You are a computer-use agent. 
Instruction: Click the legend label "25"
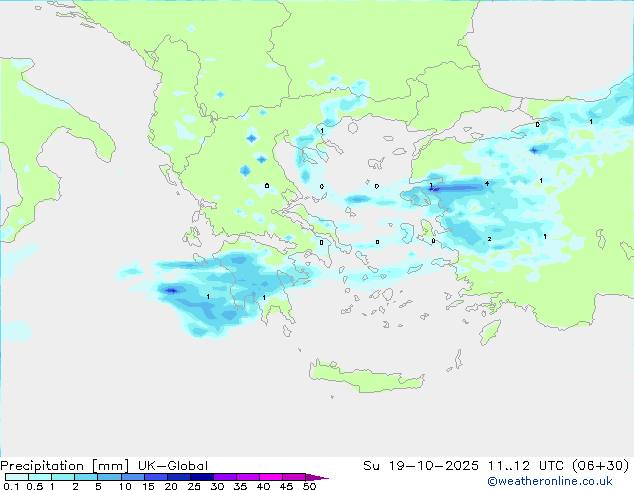point(194,486)
